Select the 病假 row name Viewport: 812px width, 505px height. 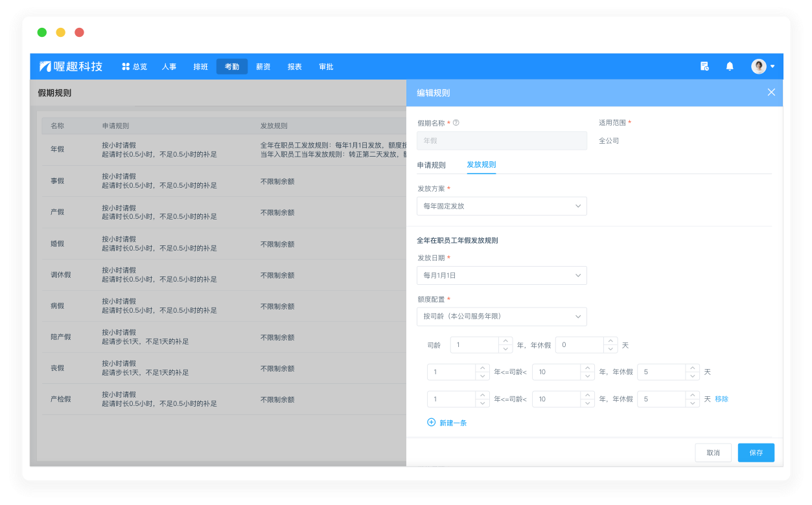(58, 306)
